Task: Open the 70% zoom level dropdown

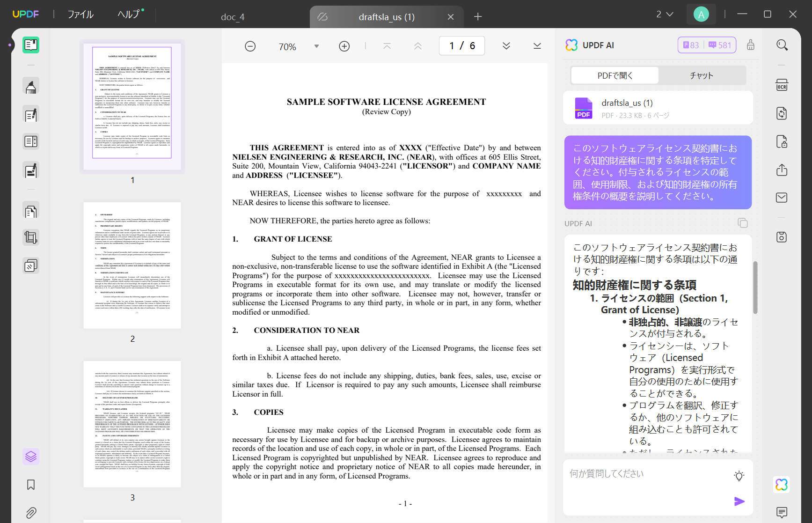Action: click(317, 46)
